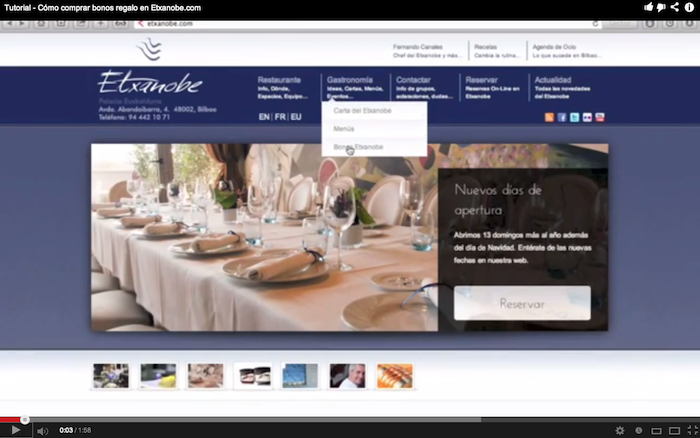The width and height of the screenshot is (700, 438).
Task: Dislike the video with thumbs down
Action: pos(661,7)
